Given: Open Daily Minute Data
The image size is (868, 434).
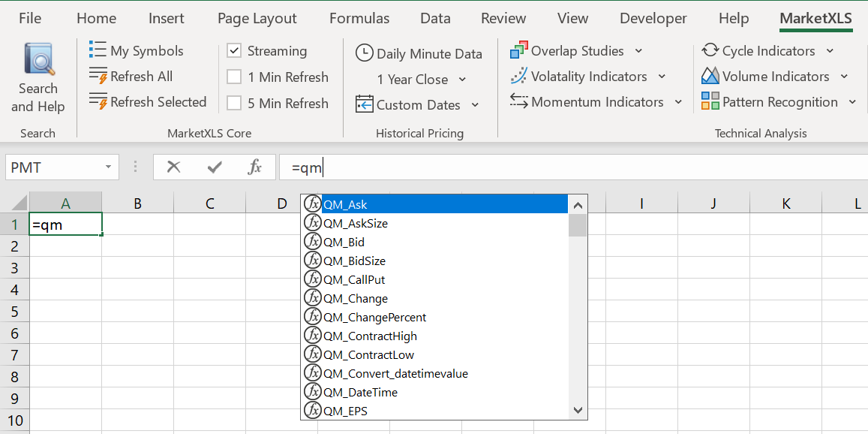Looking at the screenshot, I should (x=419, y=53).
